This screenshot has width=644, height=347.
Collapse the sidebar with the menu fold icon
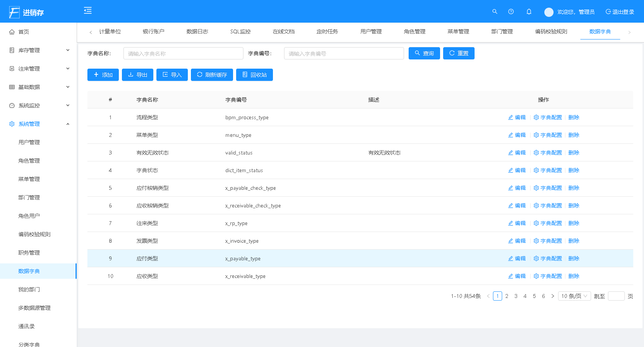click(x=88, y=10)
